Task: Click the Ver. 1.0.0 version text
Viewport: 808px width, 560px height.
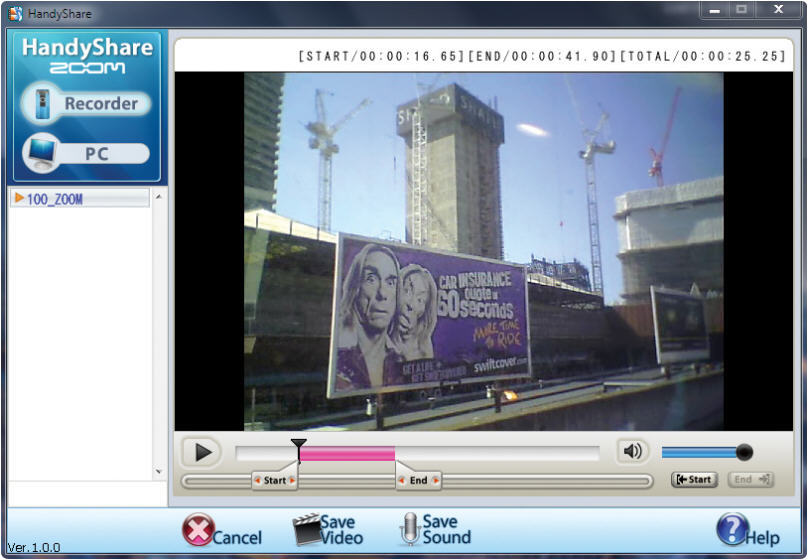Action: pyautogui.click(x=34, y=548)
